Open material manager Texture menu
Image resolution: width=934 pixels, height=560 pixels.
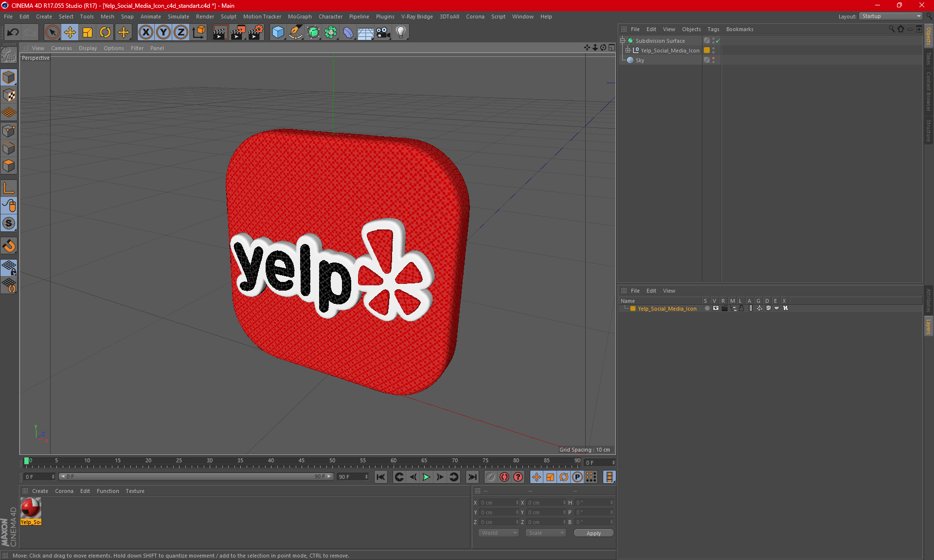click(135, 491)
